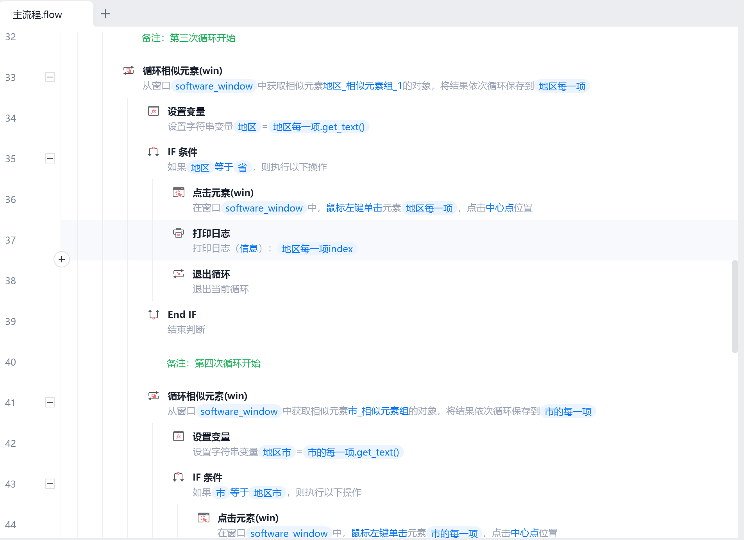Screen dimensions: 756x540
Task: Click the click-element icon on line 36
Action: [179, 192]
